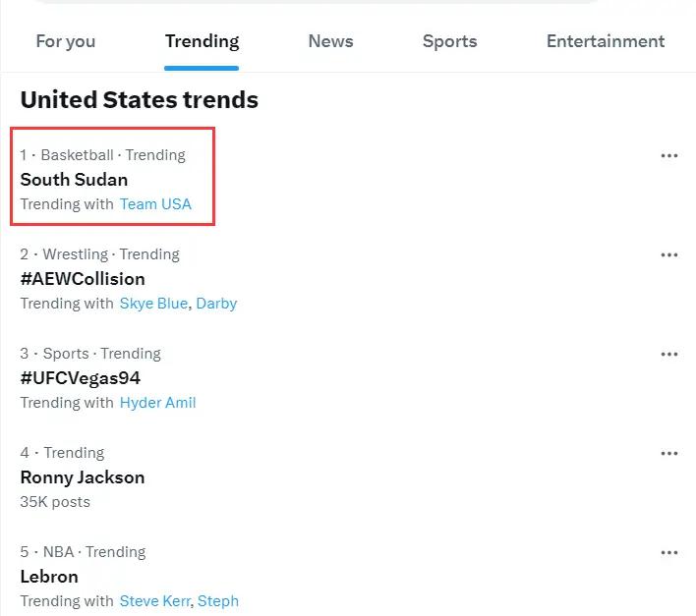Go to the Sports tab
The height and width of the screenshot is (616, 696).
click(449, 41)
